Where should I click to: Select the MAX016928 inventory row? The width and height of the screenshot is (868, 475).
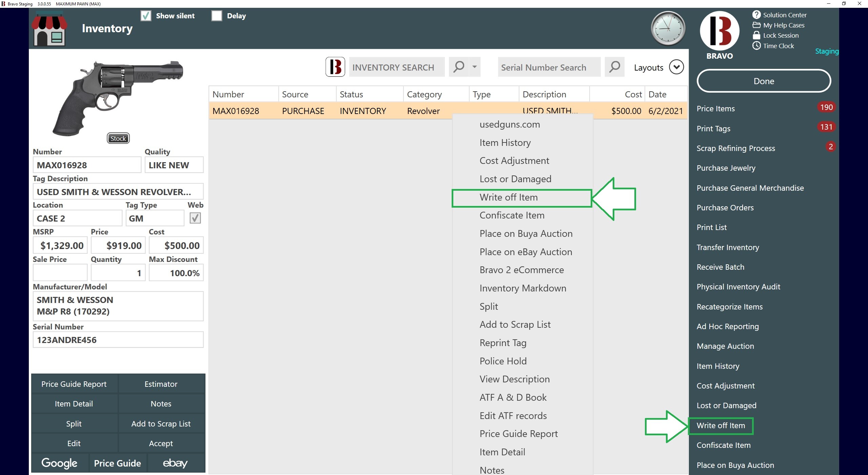(x=448, y=111)
